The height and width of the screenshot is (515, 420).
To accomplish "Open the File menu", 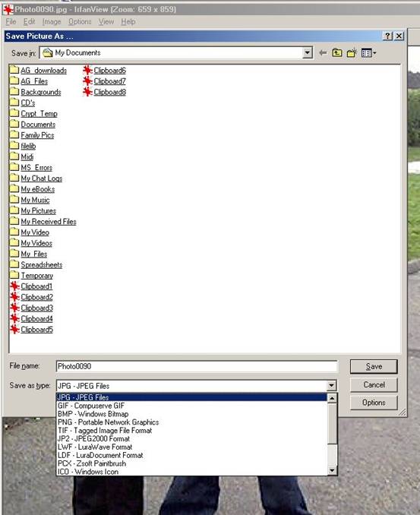I will pos(11,22).
